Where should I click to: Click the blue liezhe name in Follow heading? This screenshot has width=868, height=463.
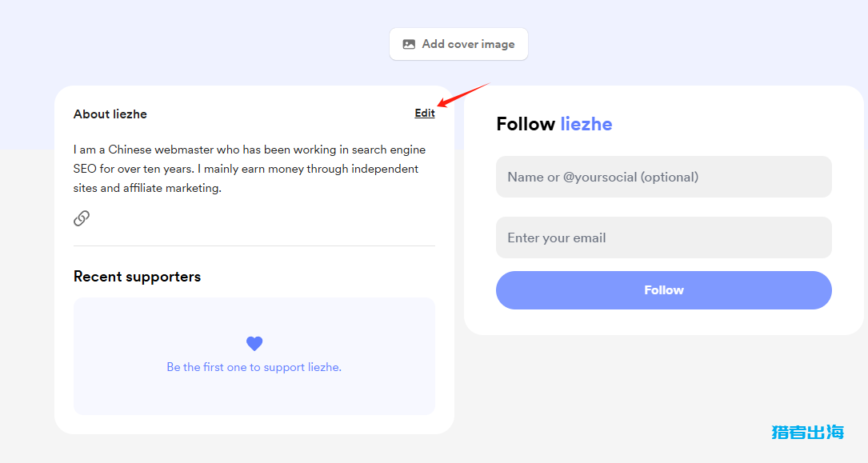tap(586, 124)
